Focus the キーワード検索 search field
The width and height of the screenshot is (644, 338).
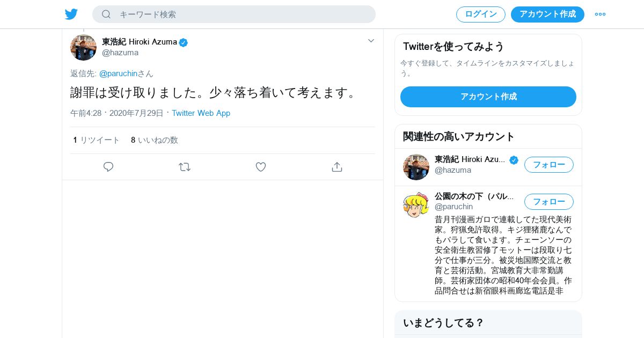pos(241,14)
